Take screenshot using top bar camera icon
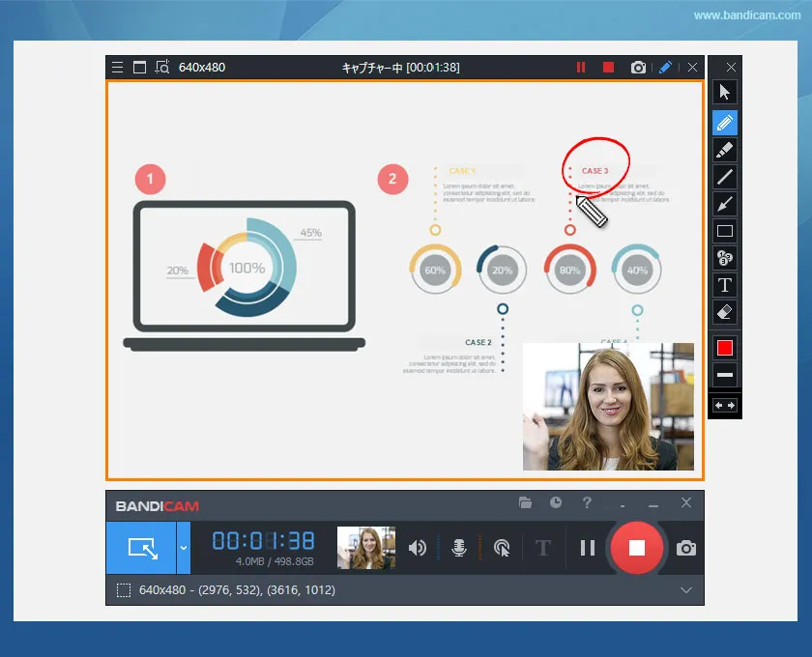The width and height of the screenshot is (812, 657). point(638,68)
